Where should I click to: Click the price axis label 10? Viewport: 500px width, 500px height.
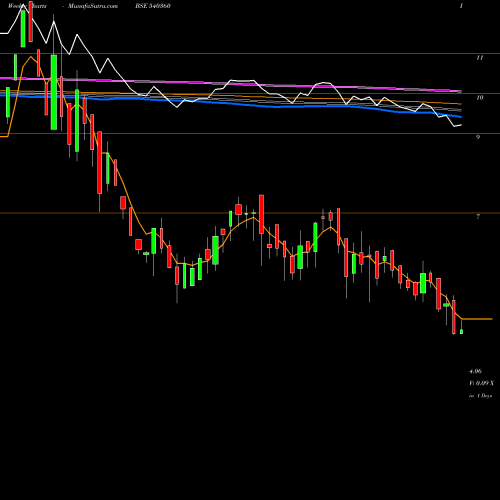pos(479,98)
